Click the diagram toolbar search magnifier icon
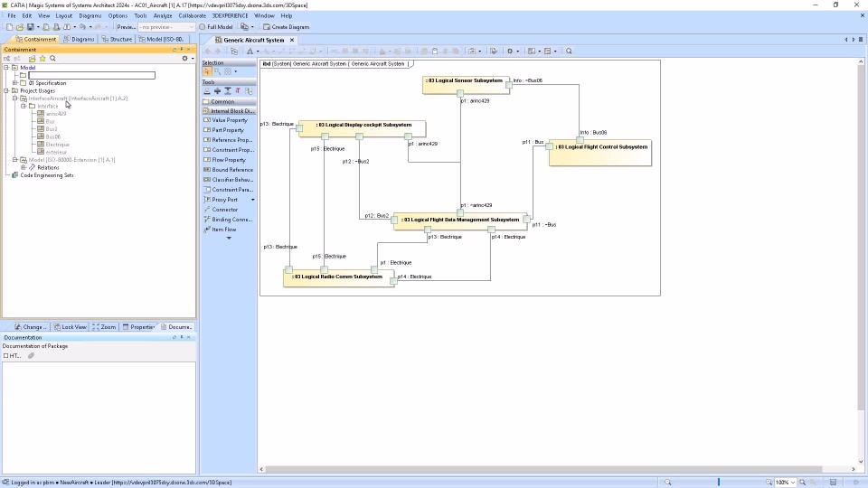Viewport: 868px width, 488px height. 569,51
